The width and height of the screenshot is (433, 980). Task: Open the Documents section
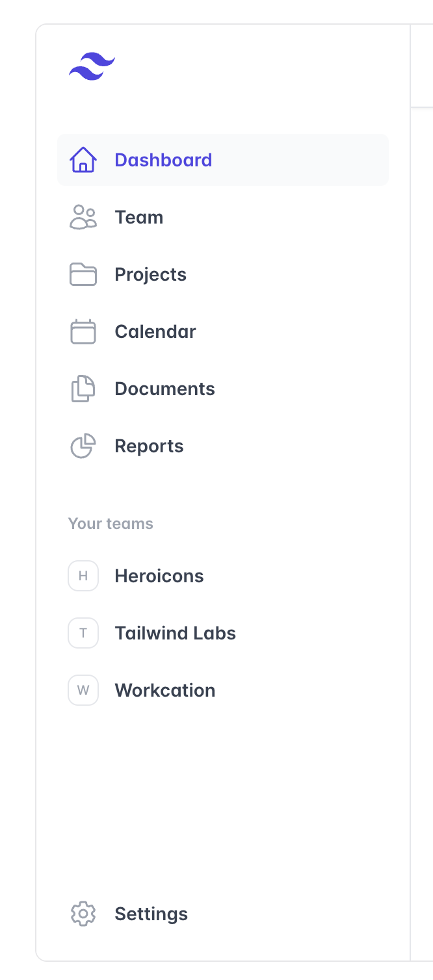(164, 389)
